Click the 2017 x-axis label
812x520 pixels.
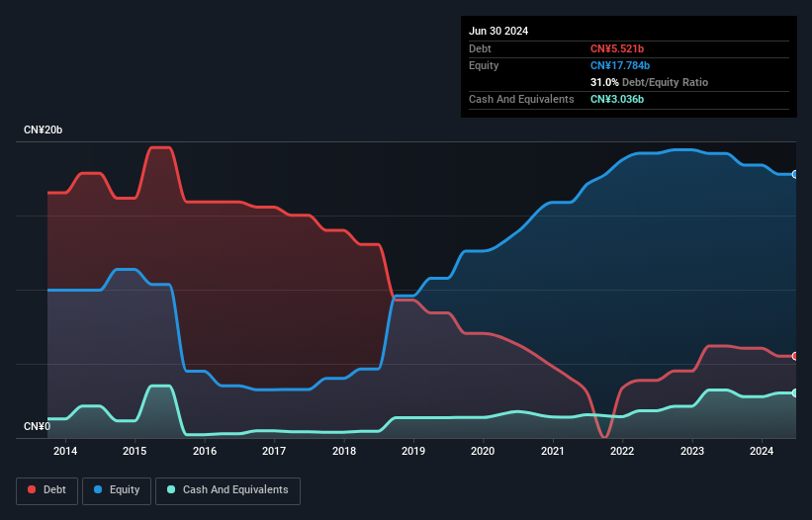(274, 451)
